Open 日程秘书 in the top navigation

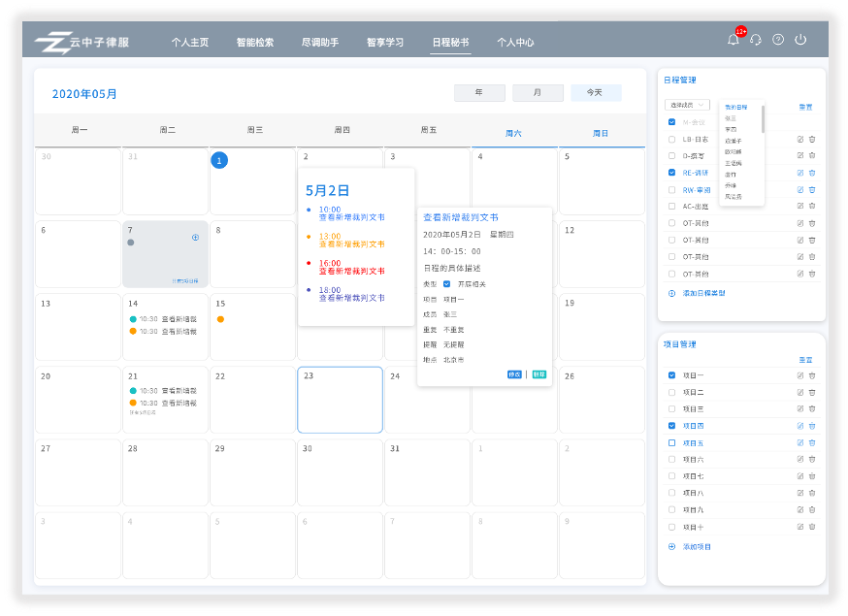(x=450, y=42)
